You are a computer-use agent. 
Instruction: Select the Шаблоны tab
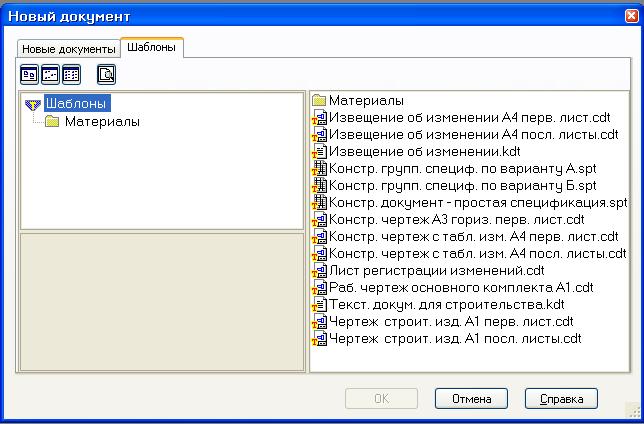152,47
